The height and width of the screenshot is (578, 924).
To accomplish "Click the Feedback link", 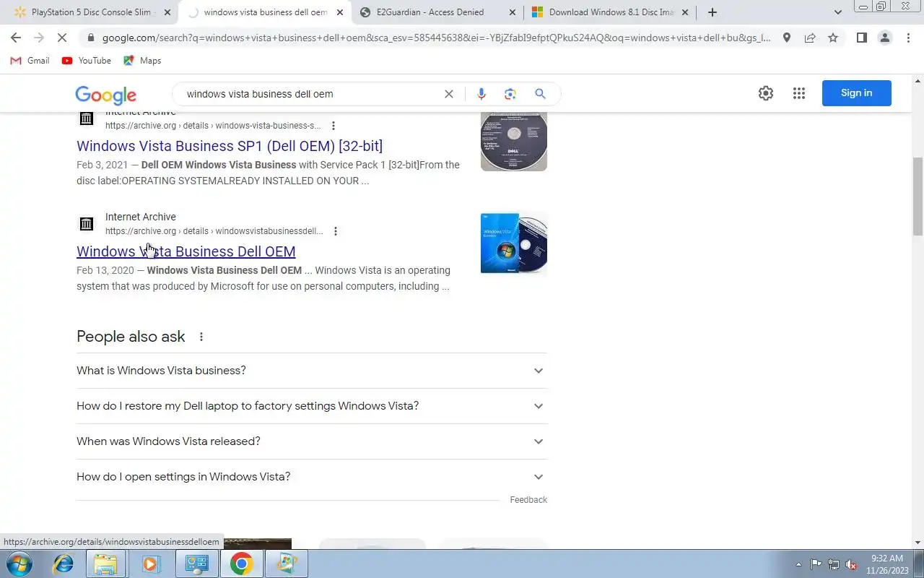I will click(528, 500).
